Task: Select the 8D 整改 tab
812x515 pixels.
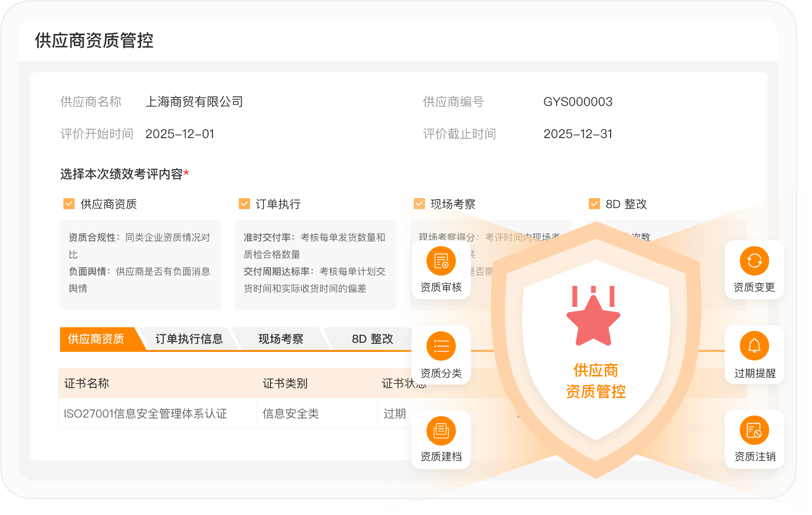Action: click(372, 339)
